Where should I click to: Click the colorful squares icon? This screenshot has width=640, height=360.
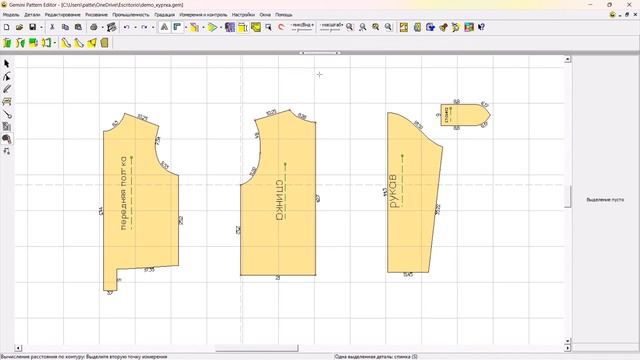click(469, 27)
